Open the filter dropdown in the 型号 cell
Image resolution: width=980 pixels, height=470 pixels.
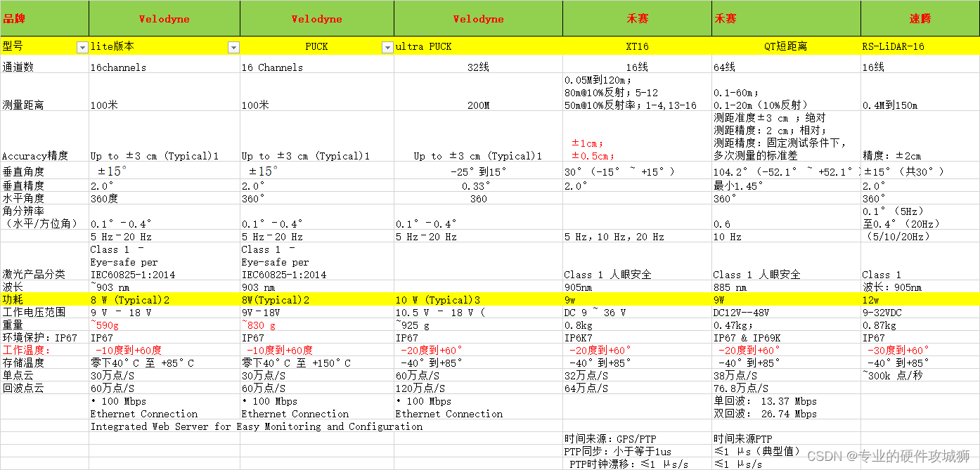tap(82, 47)
